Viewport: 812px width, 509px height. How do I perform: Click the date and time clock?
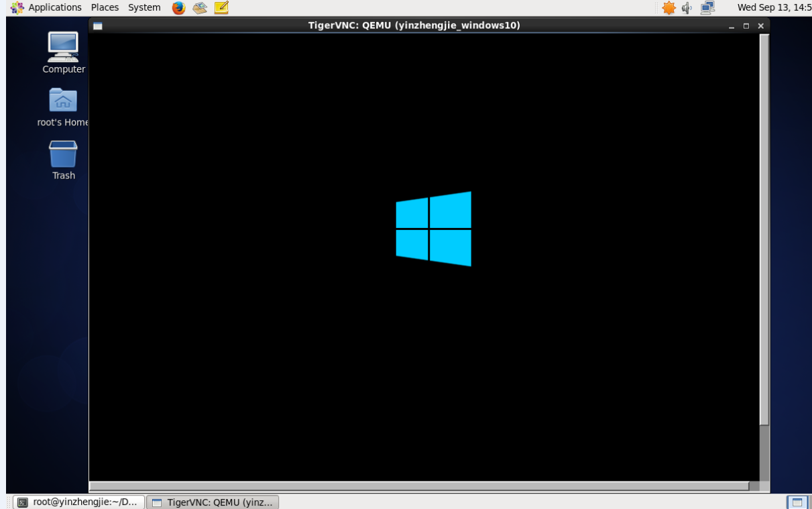point(774,7)
